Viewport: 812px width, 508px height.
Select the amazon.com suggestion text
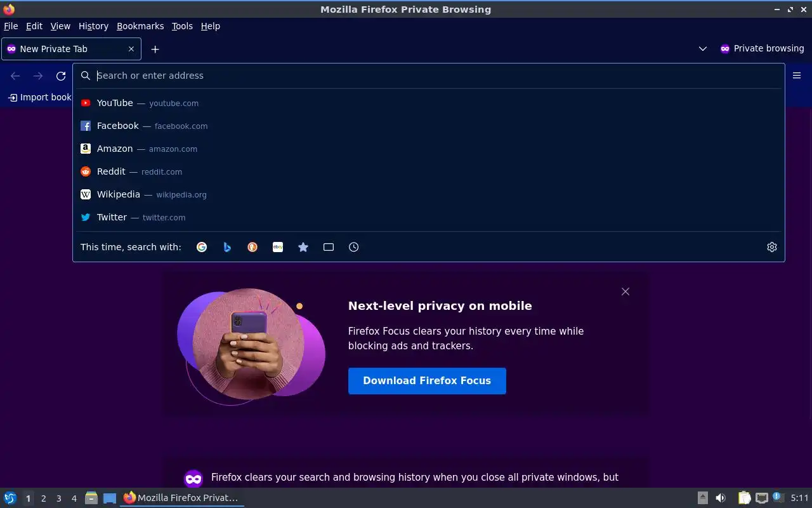click(173, 149)
